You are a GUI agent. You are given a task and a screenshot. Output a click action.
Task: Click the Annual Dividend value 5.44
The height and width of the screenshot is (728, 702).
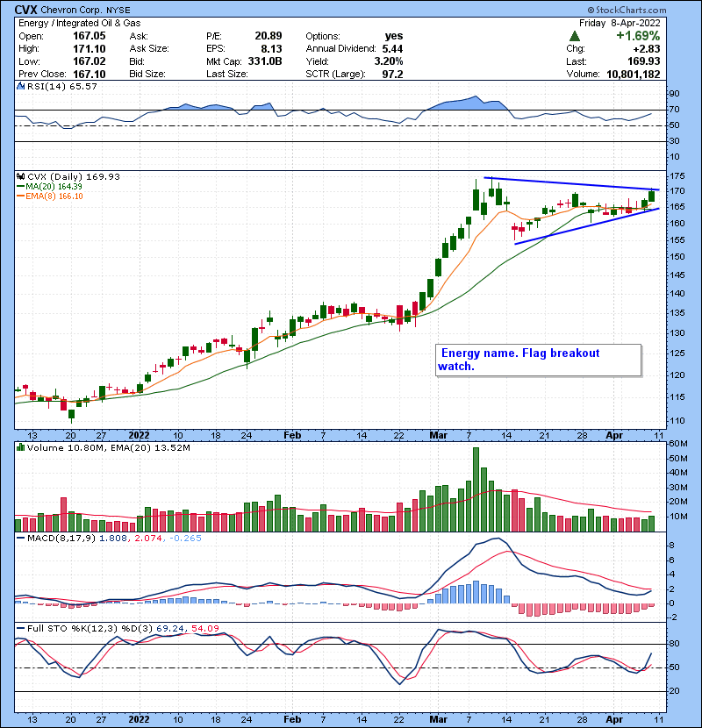click(392, 49)
